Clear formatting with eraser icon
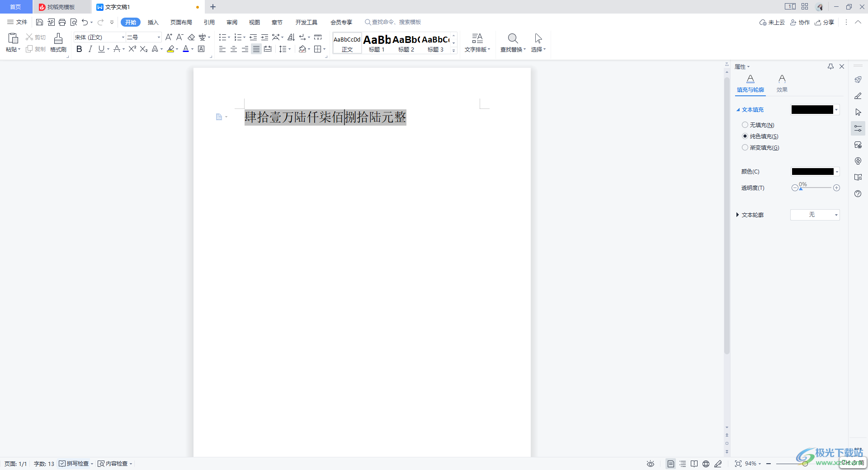 191,37
